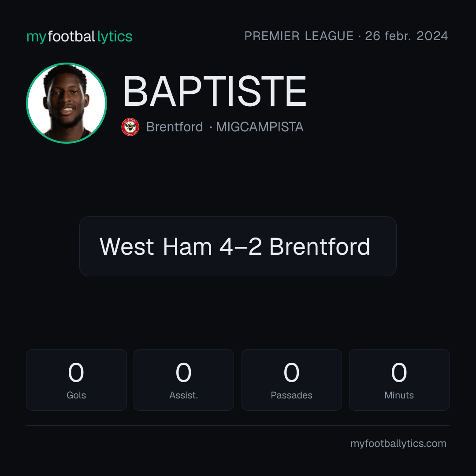
Task: Click the Premier League date header
Action: [346, 36]
